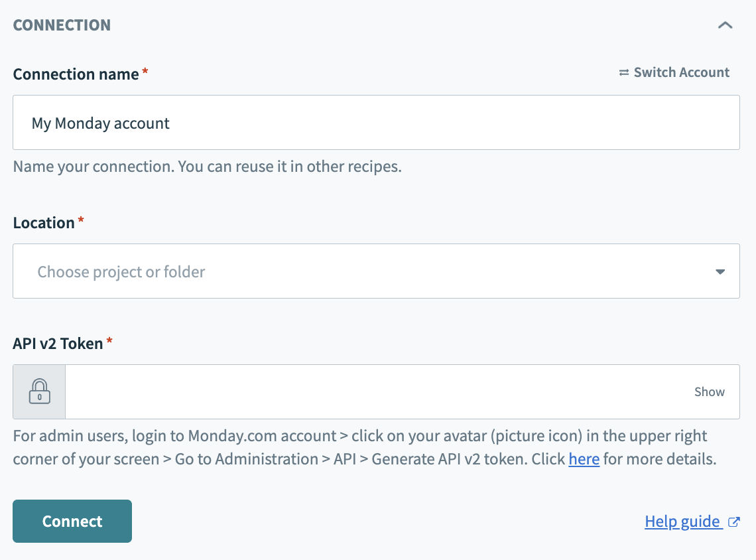
Task: Toggle Show to reveal the API token
Action: (709, 391)
